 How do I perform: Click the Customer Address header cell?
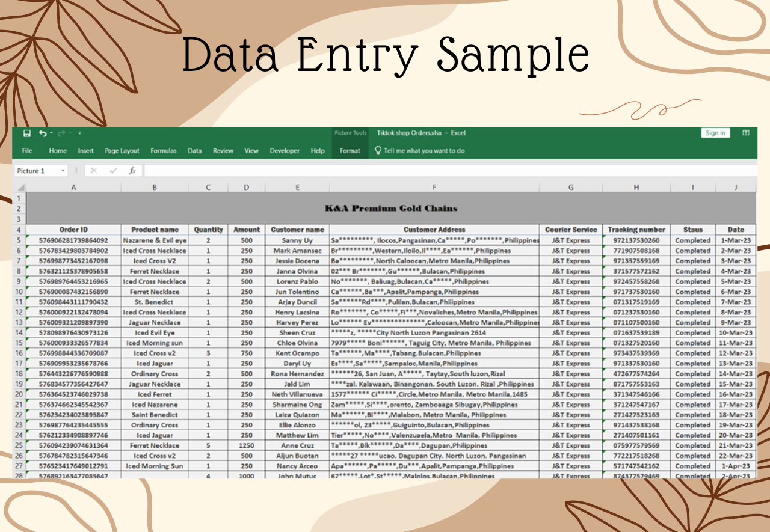pos(434,230)
